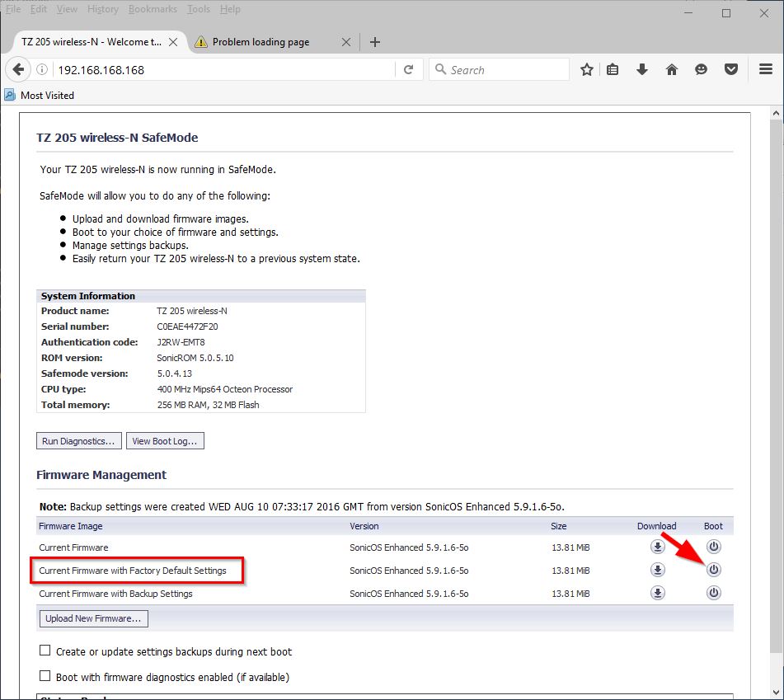The width and height of the screenshot is (784, 700).
Task: Open the downloads arrow in toolbar
Action: point(642,69)
